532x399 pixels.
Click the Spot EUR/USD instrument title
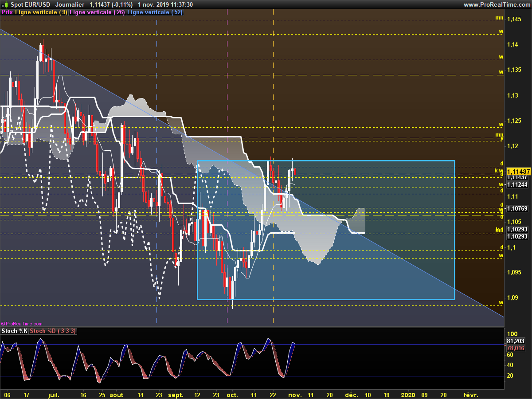click(30, 4)
